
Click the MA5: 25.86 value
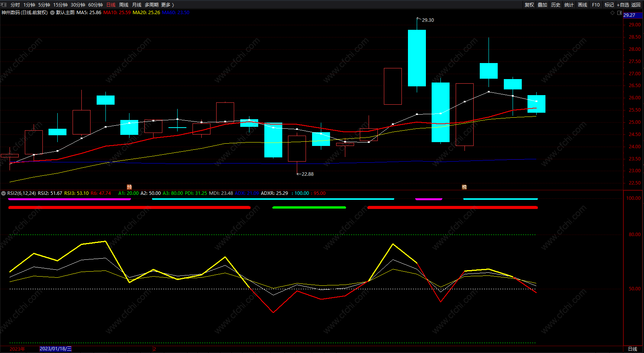(x=89, y=13)
